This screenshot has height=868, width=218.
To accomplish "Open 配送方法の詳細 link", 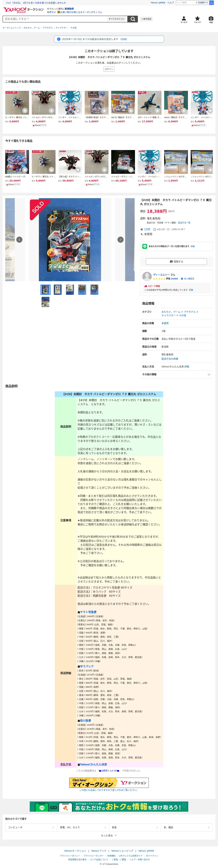I will pyautogui.click(x=170, y=359).
